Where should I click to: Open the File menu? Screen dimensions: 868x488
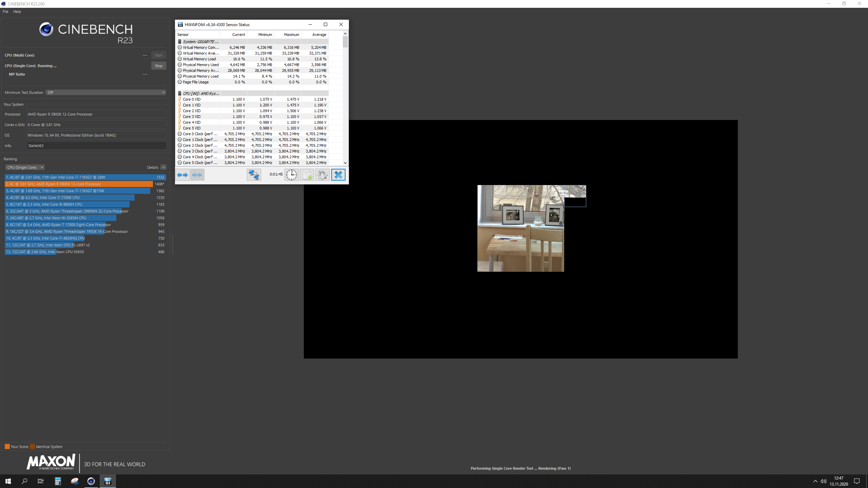pos(5,12)
